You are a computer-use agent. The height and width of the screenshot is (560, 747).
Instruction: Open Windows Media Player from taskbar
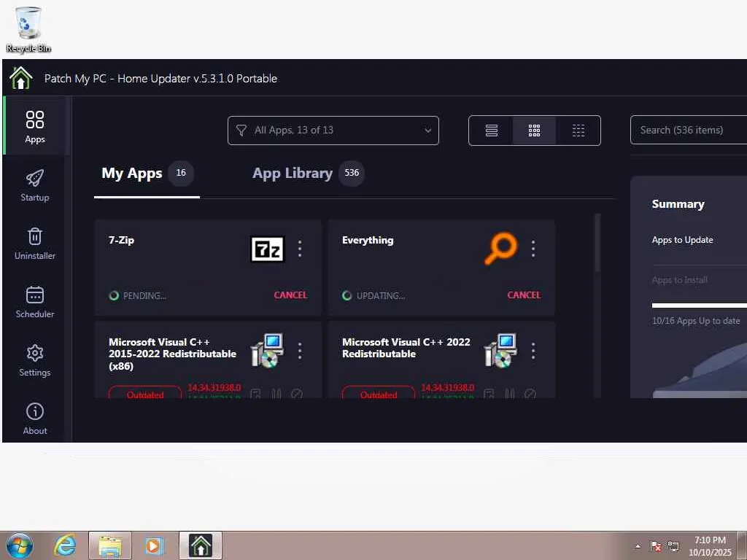tap(154, 545)
